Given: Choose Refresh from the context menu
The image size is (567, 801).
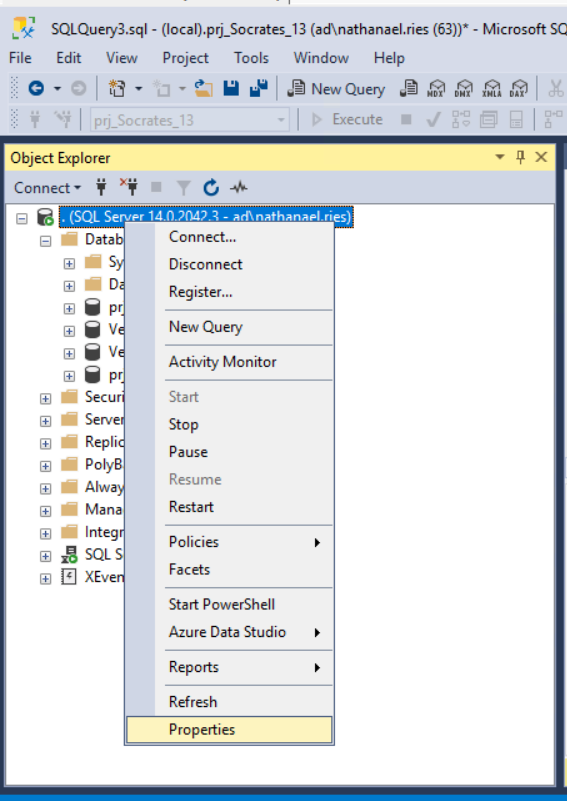Looking at the screenshot, I should click(229, 702).
